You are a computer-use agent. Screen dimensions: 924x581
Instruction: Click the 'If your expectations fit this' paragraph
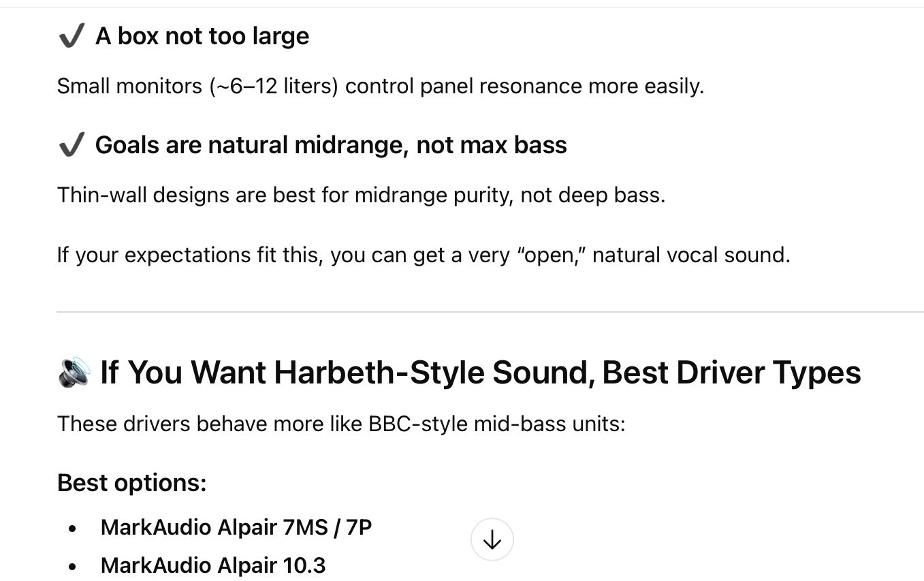point(424,255)
